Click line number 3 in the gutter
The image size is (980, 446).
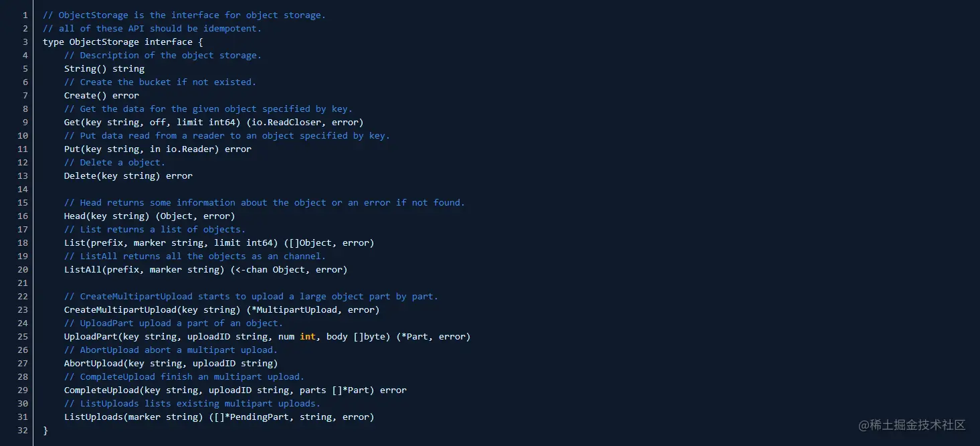25,42
